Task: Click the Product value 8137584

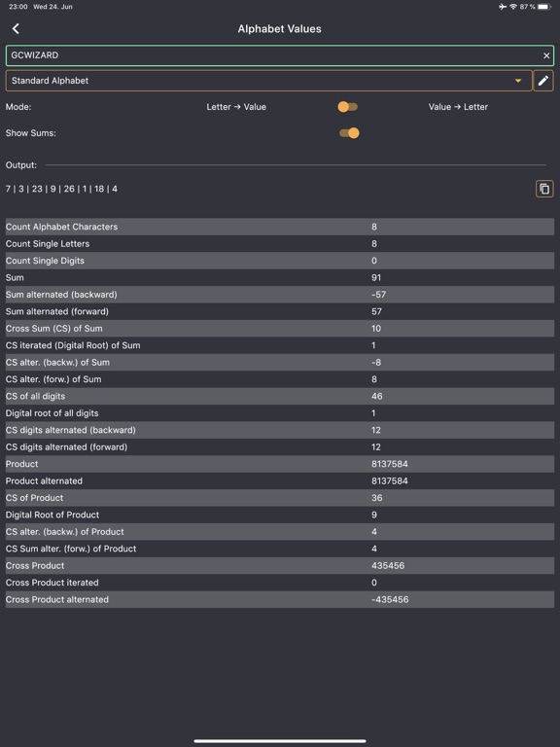Action: coord(390,464)
